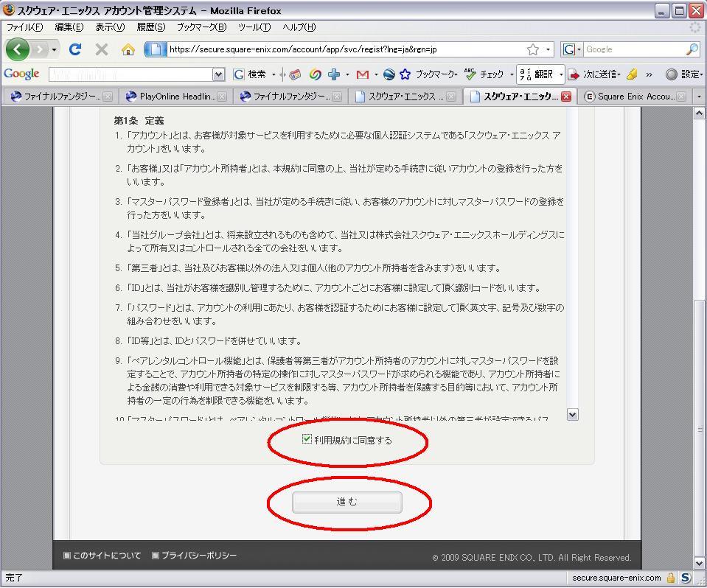
Task: Click the Google search box in navigation bar
Action: pyautogui.click(x=633, y=49)
